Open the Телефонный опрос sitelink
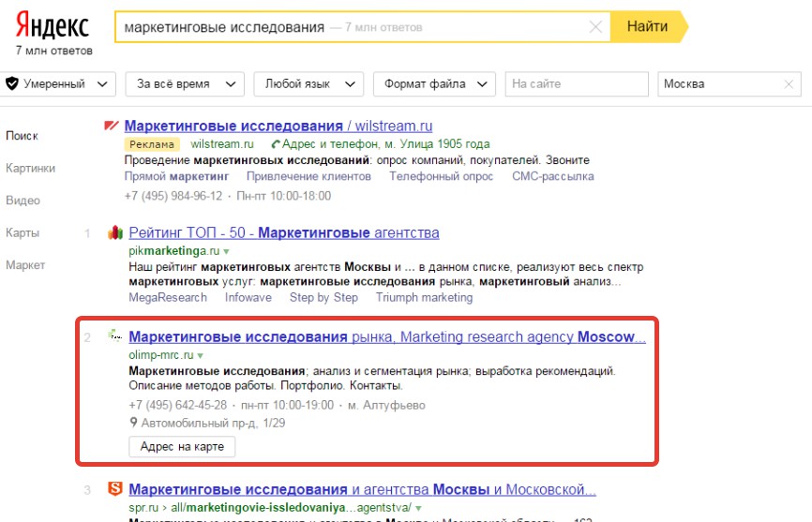812x522 pixels. tap(442, 176)
